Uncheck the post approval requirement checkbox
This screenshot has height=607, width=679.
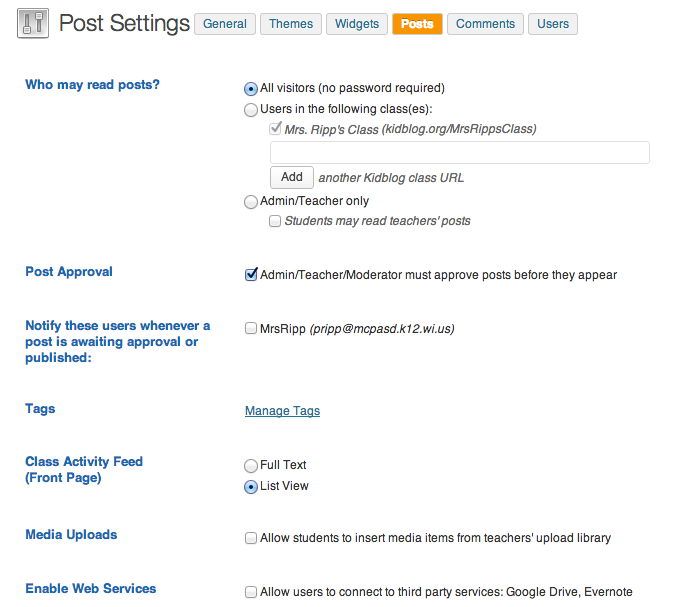tap(251, 275)
